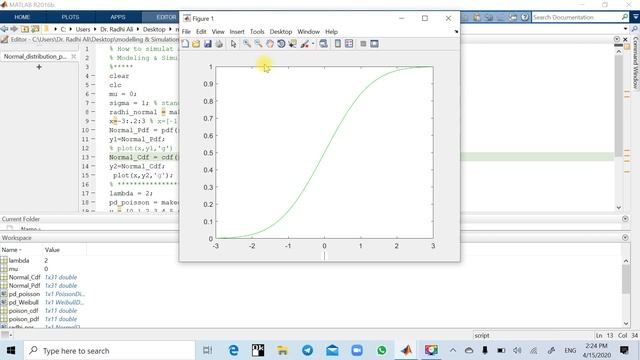Click the Back navigation arrow
The image size is (640, 360).
4,29
